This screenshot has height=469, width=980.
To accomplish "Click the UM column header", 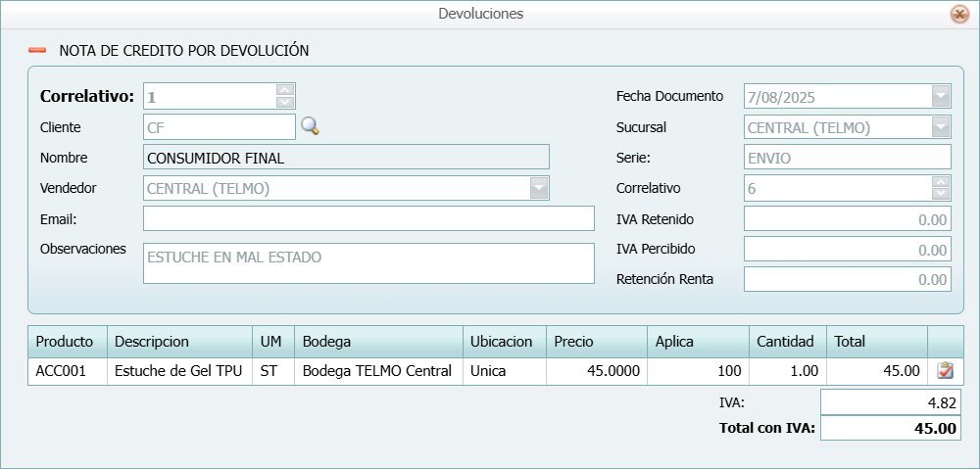I will [273, 342].
